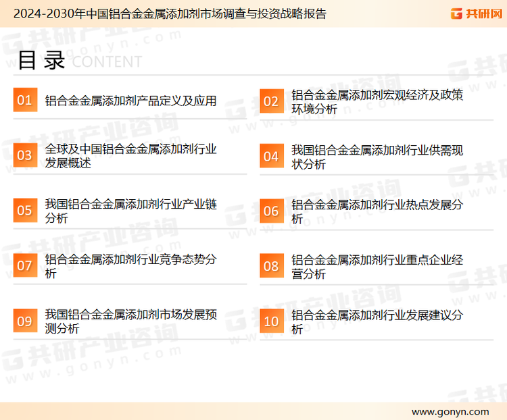Select chapter 我国铝合金金属添加剂行业产业链分析

click(130, 211)
